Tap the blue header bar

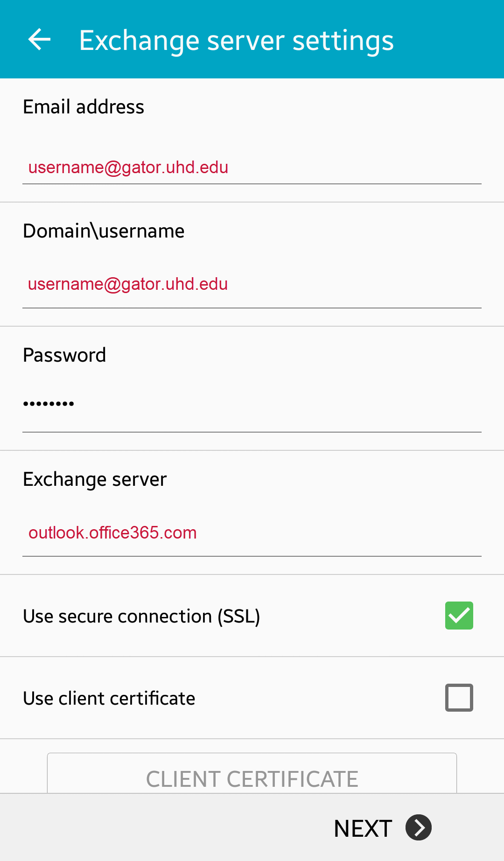coord(252,39)
